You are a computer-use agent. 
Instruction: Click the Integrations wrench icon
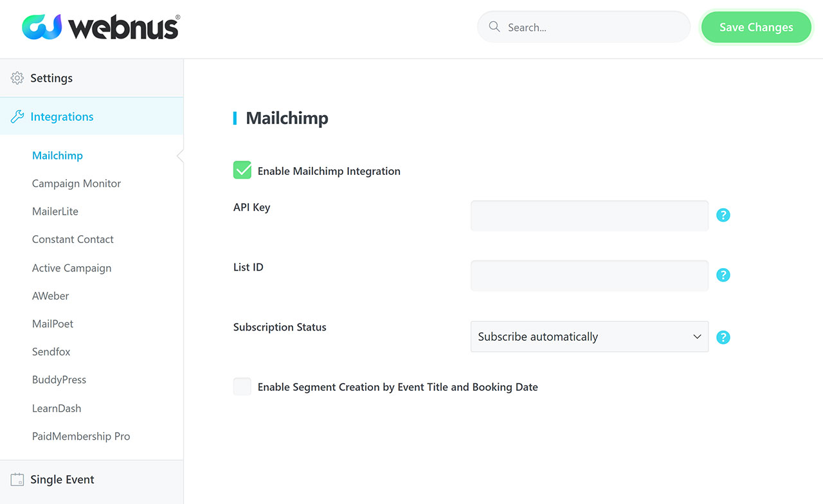pos(17,117)
